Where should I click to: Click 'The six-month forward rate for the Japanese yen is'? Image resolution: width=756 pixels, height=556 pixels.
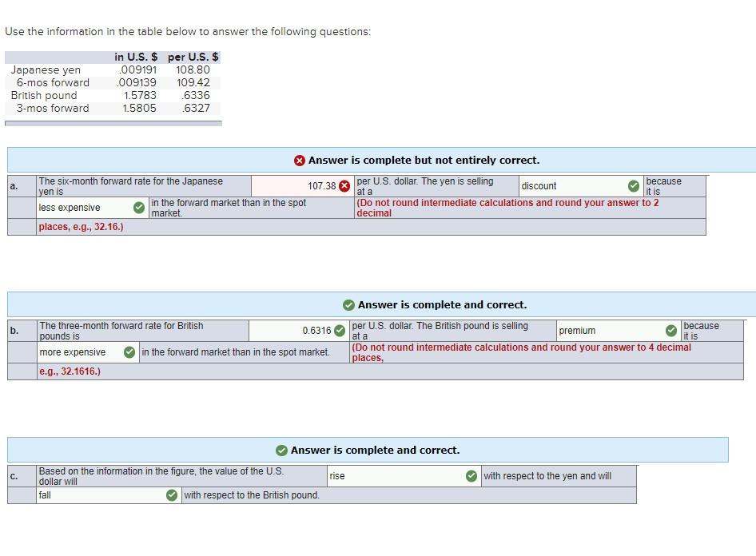pyautogui.click(x=130, y=186)
